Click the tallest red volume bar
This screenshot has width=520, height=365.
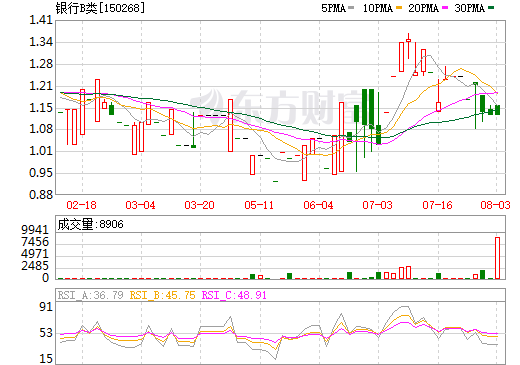click(x=497, y=258)
